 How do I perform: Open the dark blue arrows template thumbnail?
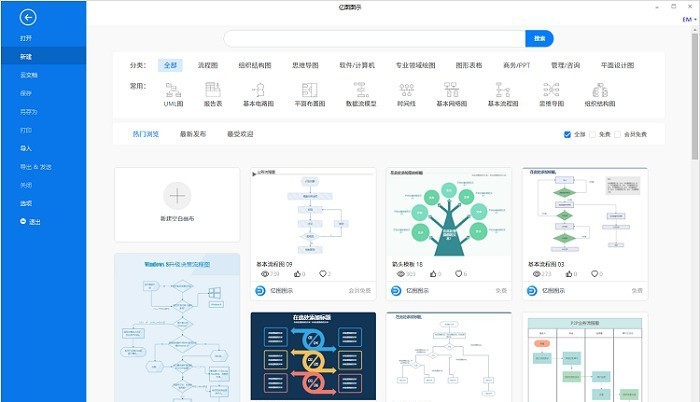click(x=313, y=356)
